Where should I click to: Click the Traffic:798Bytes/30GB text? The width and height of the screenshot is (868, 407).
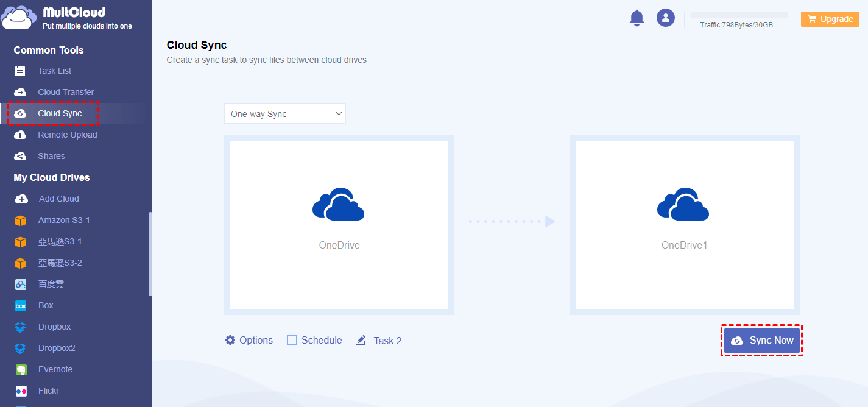(736, 25)
